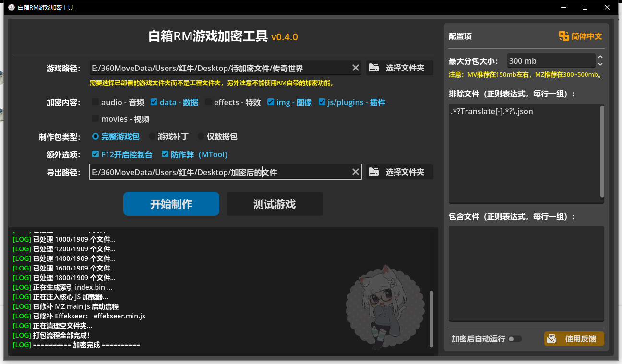The width and height of the screenshot is (622, 364).
Task: Click 选择文件夹 next to 导出路径
Action: point(399,172)
